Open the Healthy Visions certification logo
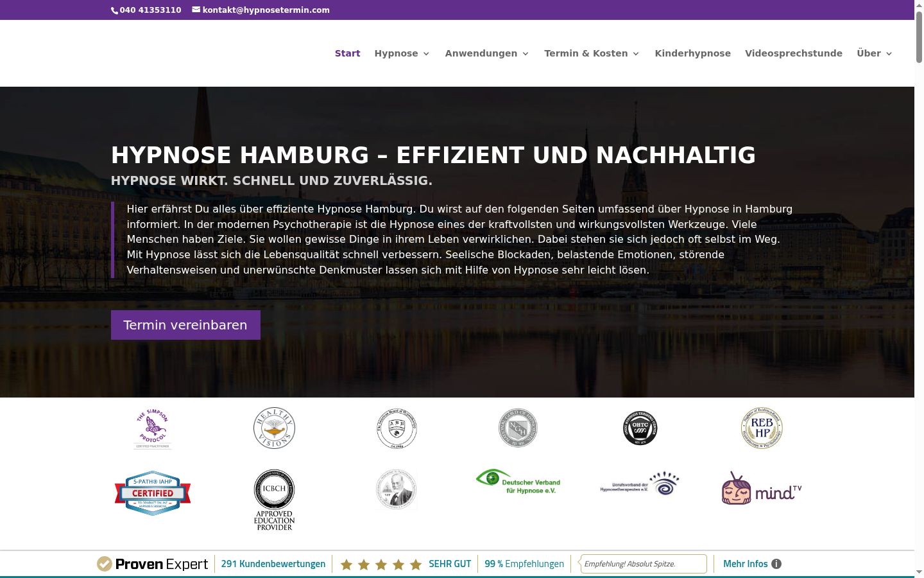Viewport: 924px width, 578px height. (x=274, y=428)
